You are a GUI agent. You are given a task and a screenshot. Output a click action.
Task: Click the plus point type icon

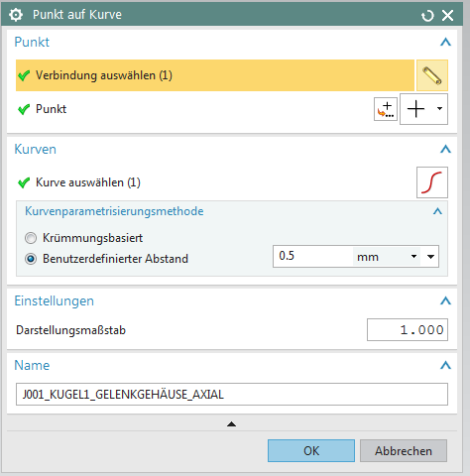coord(415,109)
